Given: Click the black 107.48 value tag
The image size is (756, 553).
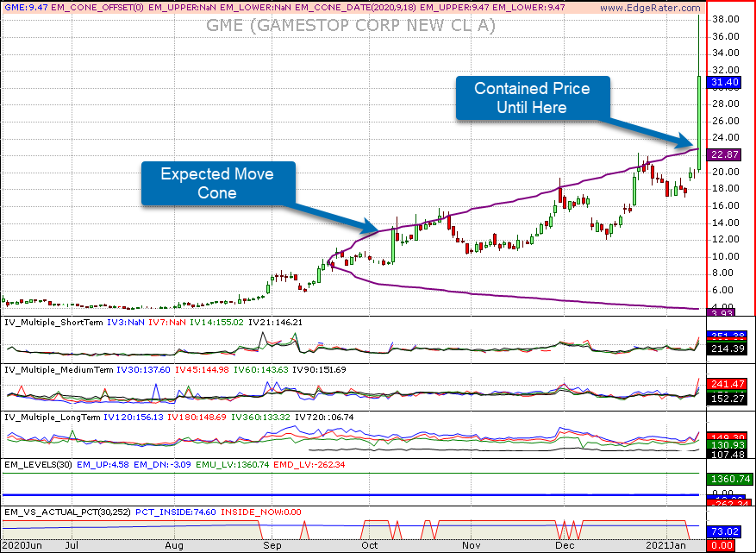Looking at the screenshot, I should pos(727,454).
